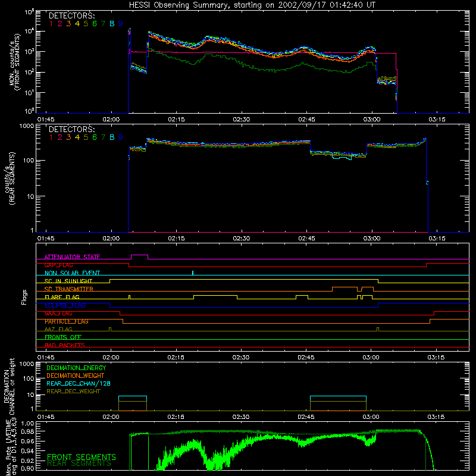Click the "03:15" tick under the Flags plot
Viewport: 476px width, 476px height.
point(436,358)
